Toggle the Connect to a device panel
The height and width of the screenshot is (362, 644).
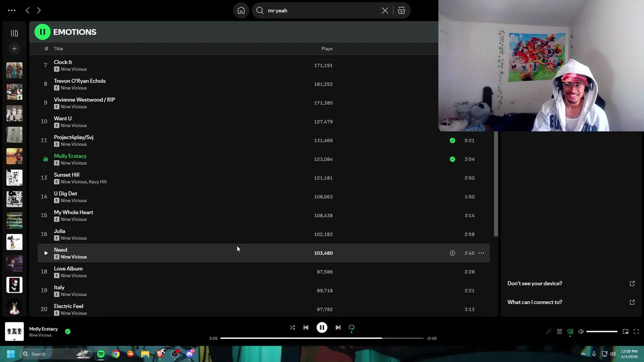[x=570, y=331]
